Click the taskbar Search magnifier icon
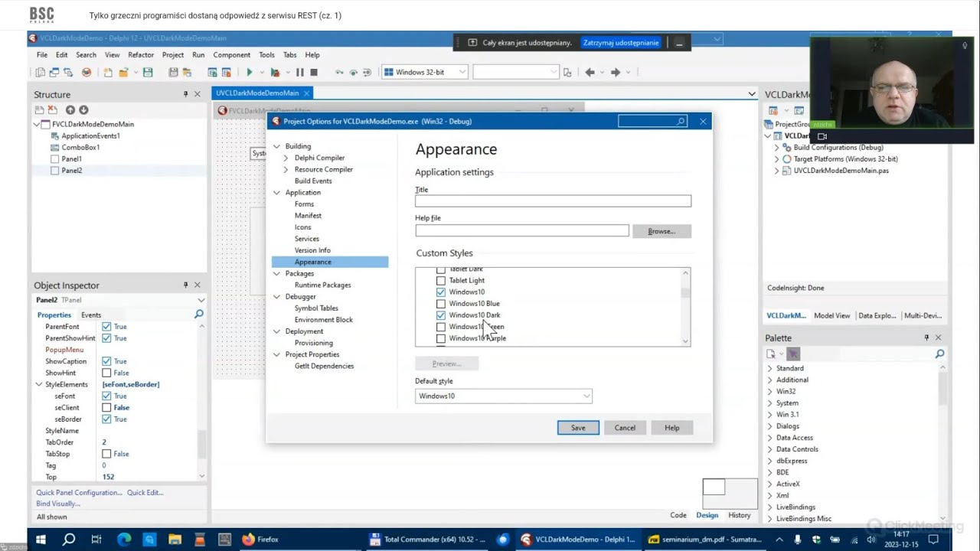The image size is (980, 551). click(69, 540)
